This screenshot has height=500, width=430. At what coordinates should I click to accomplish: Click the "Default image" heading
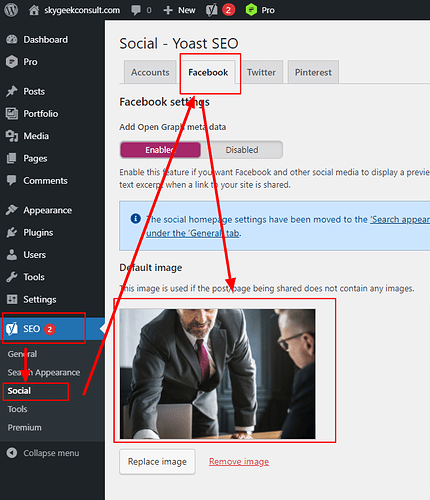(151, 267)
